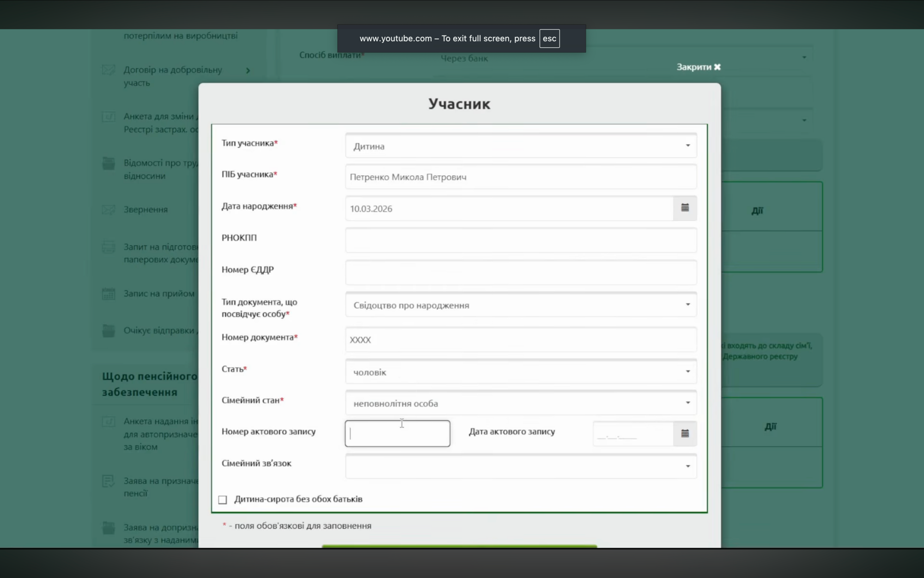Open Запис на прийом sidebar item
Screen dimensions: 924x578
pyautogui.click(x=158, y=294)
